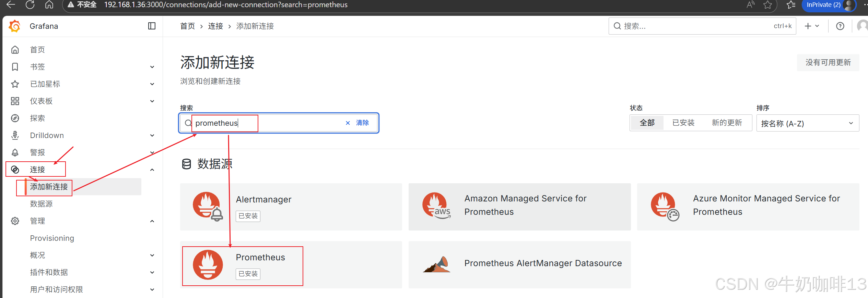Reload the page with refresh icon

pos(30,5)
